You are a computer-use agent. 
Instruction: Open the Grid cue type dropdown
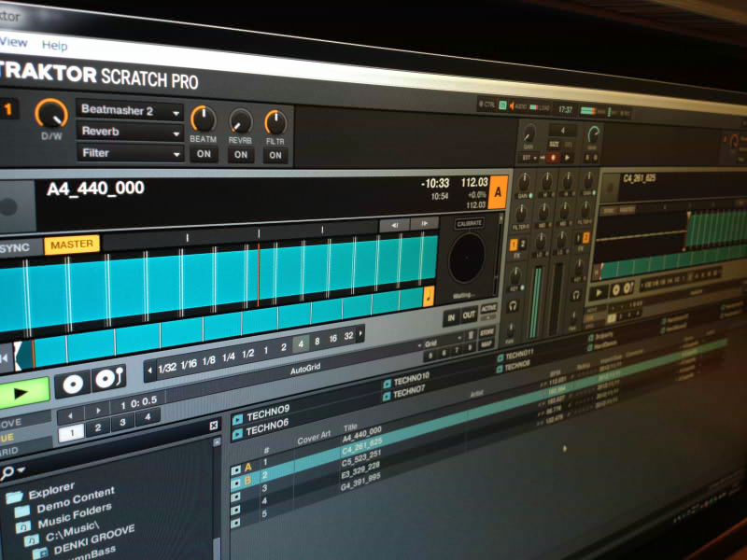[x=443, y=342]
